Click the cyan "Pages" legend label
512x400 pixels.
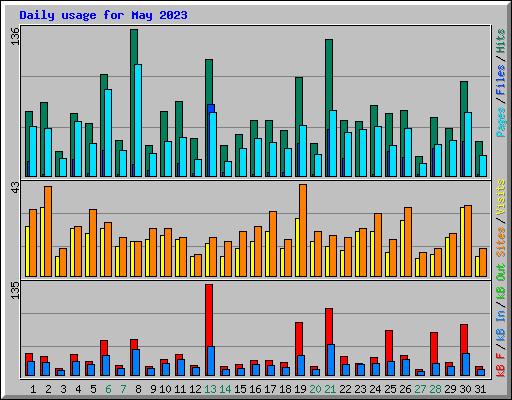(501, 122)
